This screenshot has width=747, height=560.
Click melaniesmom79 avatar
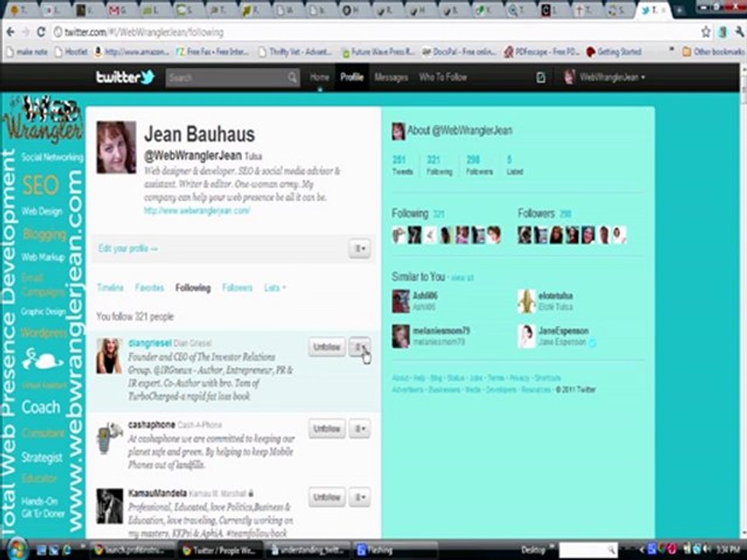tap(401, 336)
